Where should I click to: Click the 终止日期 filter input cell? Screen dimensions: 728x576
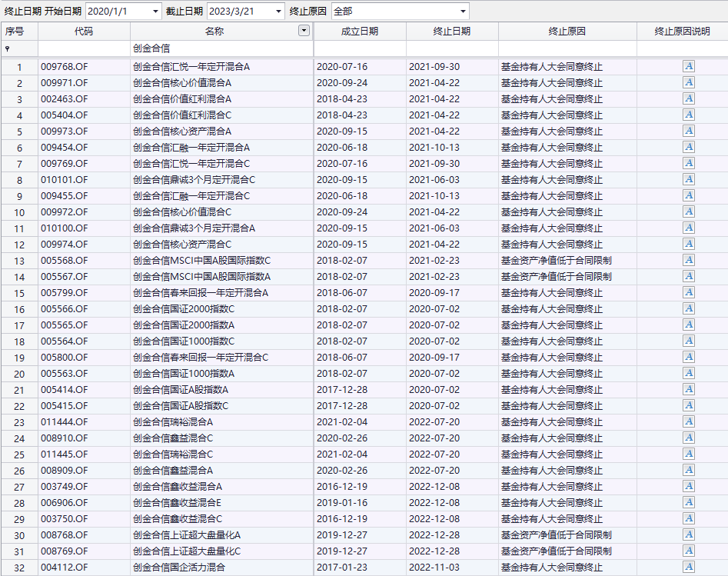[452, 48]
